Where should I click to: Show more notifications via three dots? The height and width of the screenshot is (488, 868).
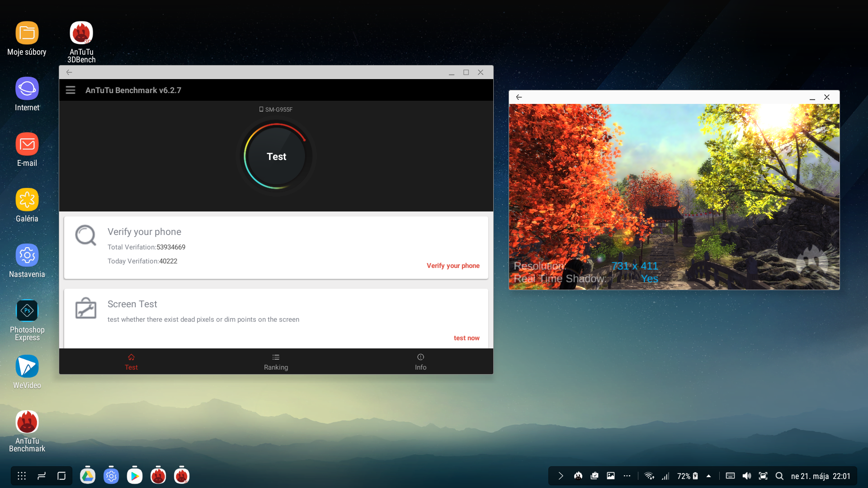(627, 476)
